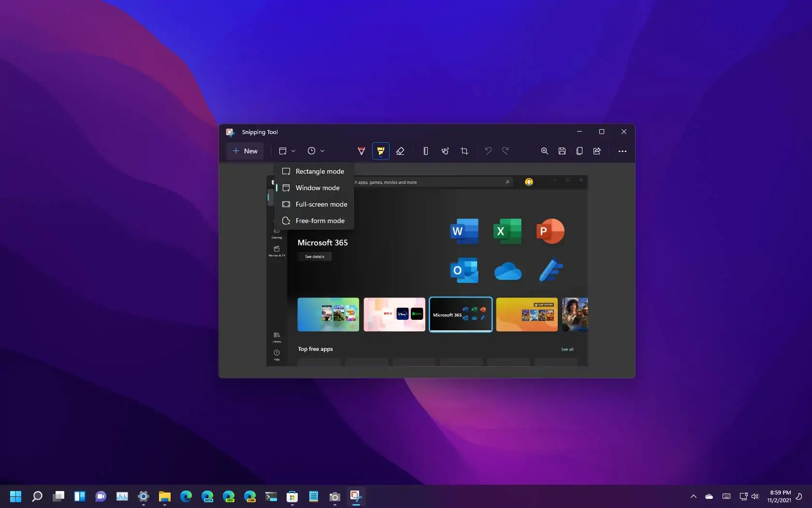Choose Window mode
The width and height of the screenshot is (812, 508).
pos(314,188)
